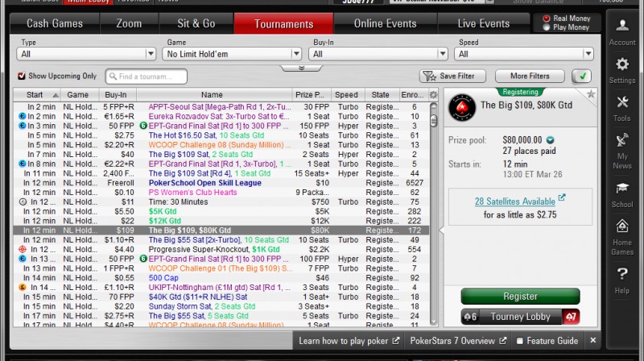
Task: Click the PokerStars spade logo in panel
Action: [462, 108]
